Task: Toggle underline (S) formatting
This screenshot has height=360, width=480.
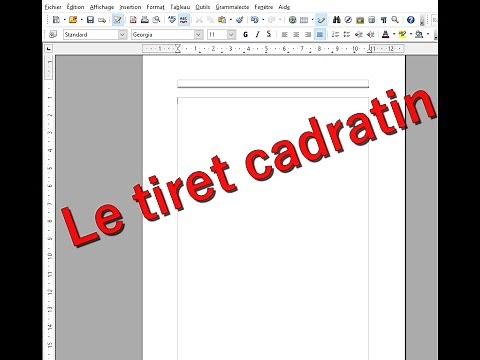Action: (x=269, y=34)
